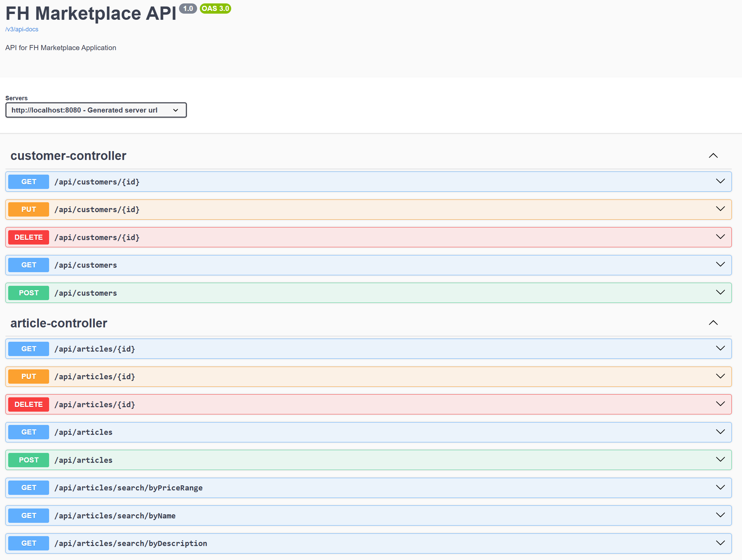
Task: Click POST badge for /api/articles
Action: click(29, 460)
